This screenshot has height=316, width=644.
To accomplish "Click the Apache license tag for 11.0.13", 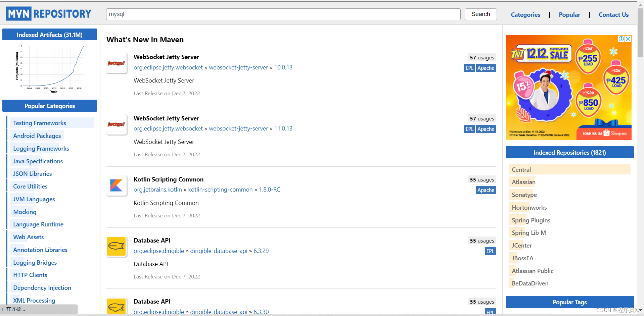I will click(x=486, y=129).
